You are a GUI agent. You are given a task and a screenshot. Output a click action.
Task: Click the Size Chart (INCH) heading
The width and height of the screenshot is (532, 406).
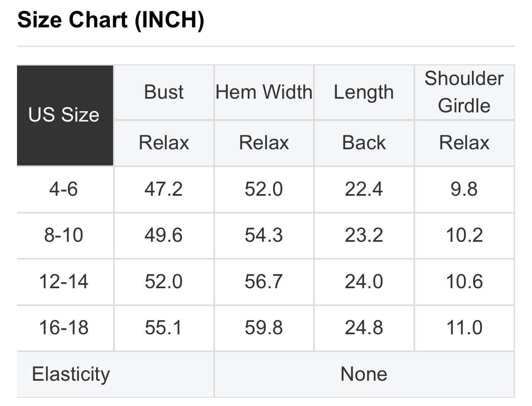(x=111, y=20)
